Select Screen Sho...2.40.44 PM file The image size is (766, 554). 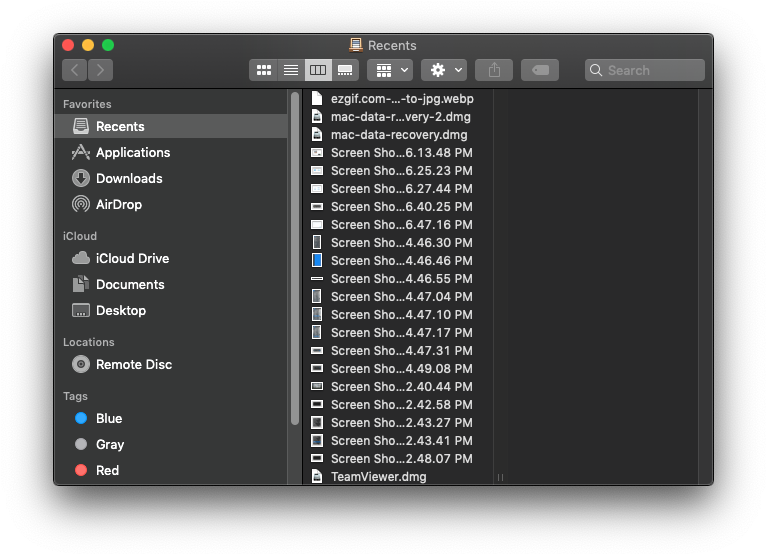(x=398, y=387)
